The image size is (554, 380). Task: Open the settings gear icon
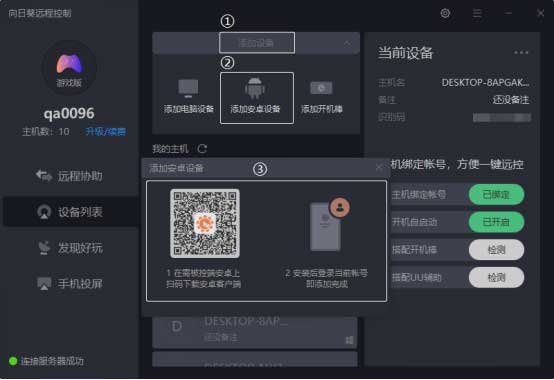(445, 13)
